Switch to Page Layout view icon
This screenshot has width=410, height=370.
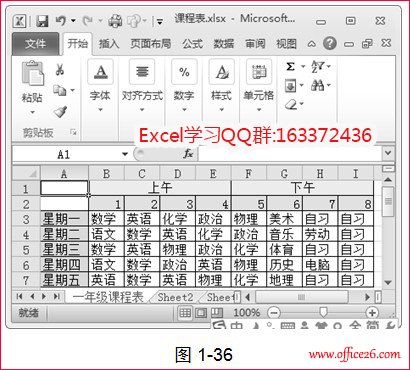tap(201, 313)
